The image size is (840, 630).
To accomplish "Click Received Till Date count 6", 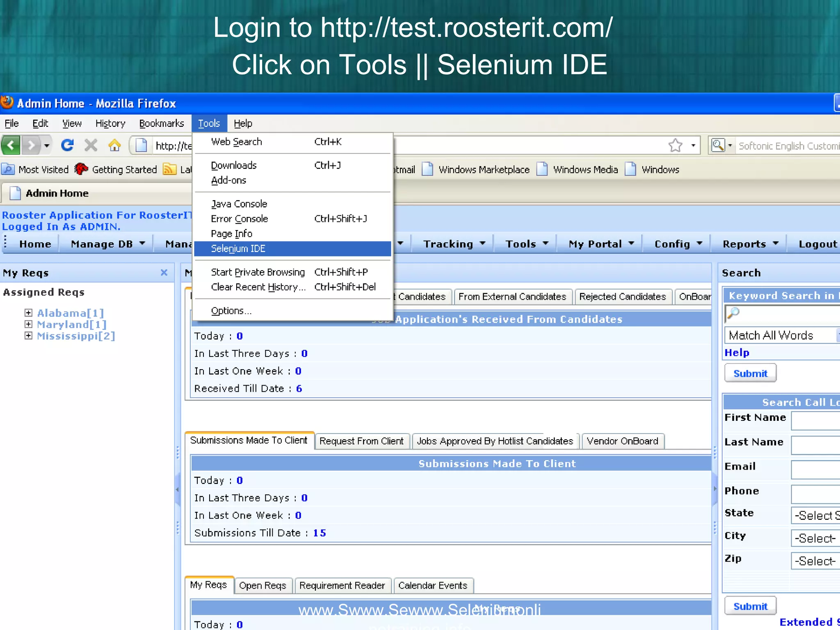I will (x=299, y=388).
